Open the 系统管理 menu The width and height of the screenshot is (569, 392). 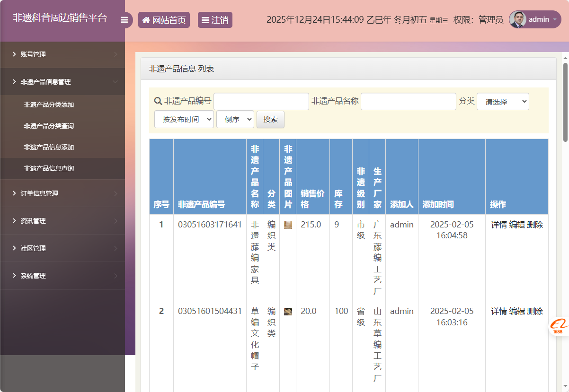tap(33, 276)
